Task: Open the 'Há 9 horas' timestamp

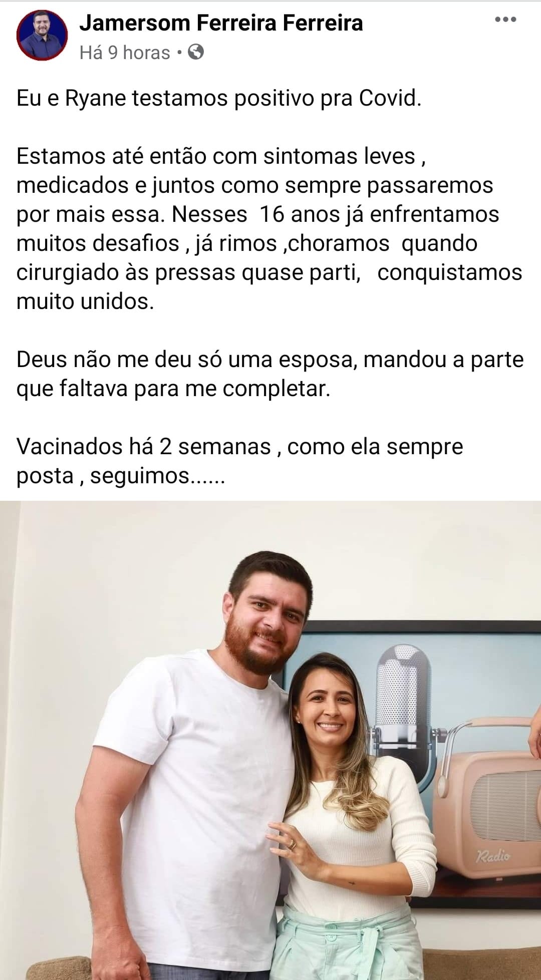Action: click(x=125, y=53)
